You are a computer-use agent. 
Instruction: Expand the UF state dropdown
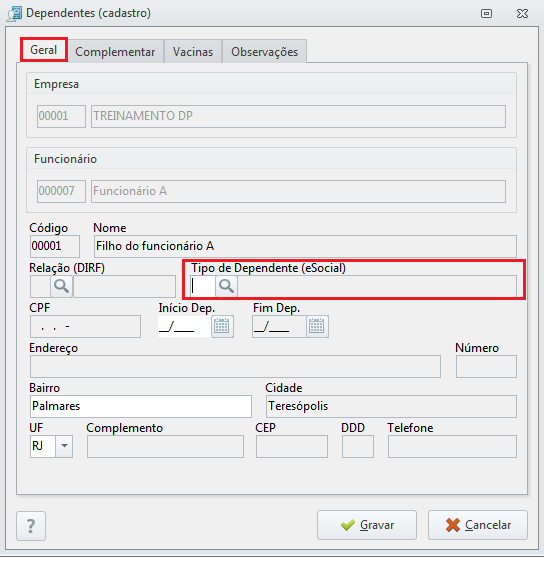click(x=64, y=446)
